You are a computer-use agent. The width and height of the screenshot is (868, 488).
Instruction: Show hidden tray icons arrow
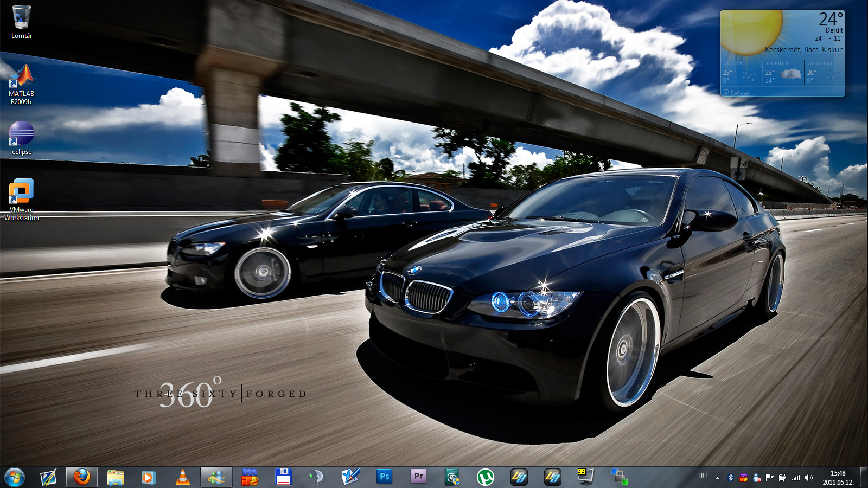pos(717,478)
